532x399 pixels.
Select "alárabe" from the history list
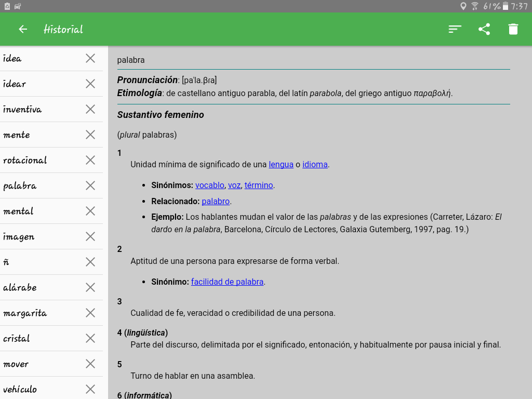(x=31, y=287)
